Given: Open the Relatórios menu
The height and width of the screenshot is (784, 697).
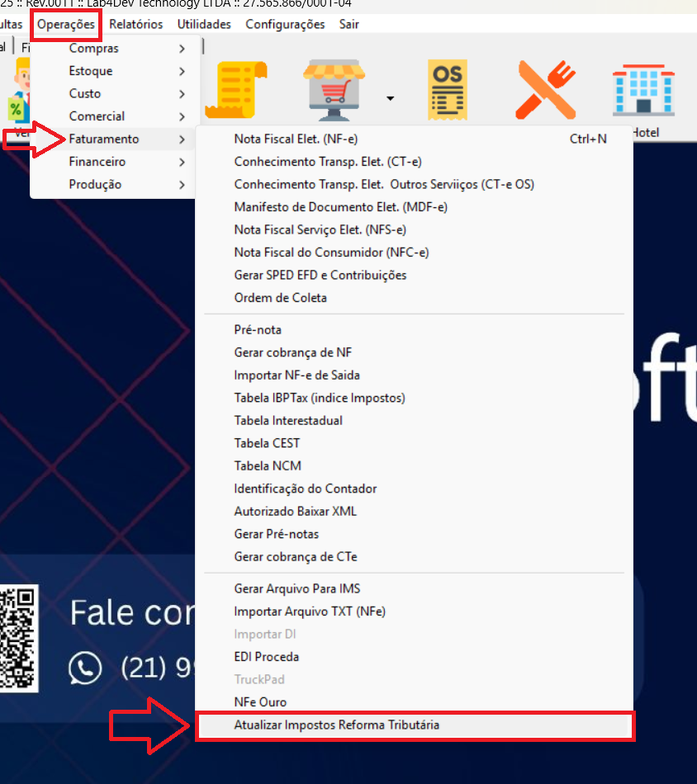Looking at the screenshot, I should [135, 24].
